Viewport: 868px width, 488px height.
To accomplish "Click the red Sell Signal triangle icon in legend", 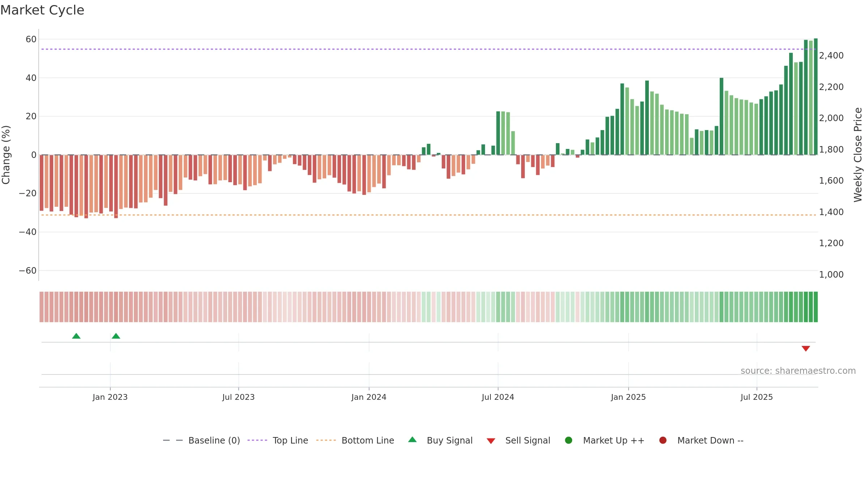I will click(x=491, y=441).
